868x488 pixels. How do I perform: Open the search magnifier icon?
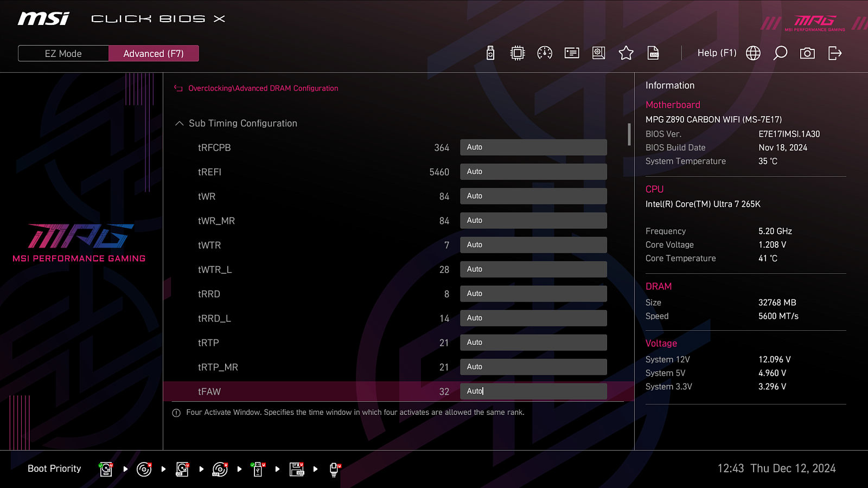[780, 53]
